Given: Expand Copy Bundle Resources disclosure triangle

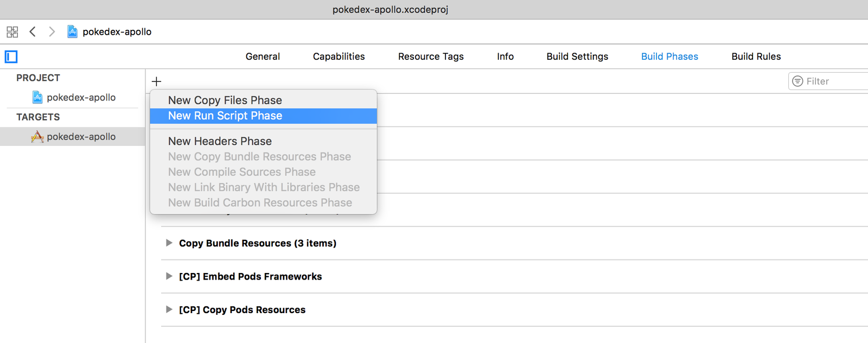Looking at the screenshot, I should 169,243.
